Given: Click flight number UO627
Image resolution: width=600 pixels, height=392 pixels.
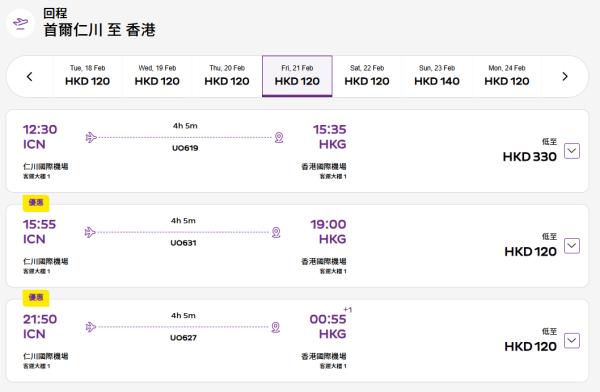Looking at the screenshot, I should [183, 338].
